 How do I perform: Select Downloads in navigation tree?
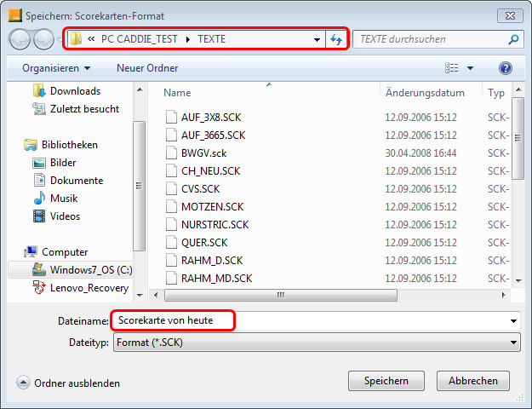click(75, 91)
